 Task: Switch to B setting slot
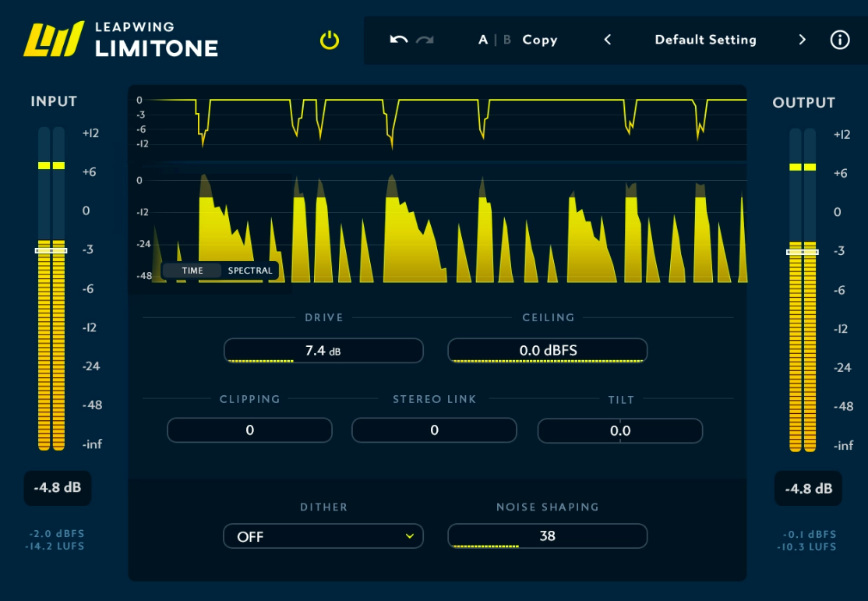(x=507, y=40)
